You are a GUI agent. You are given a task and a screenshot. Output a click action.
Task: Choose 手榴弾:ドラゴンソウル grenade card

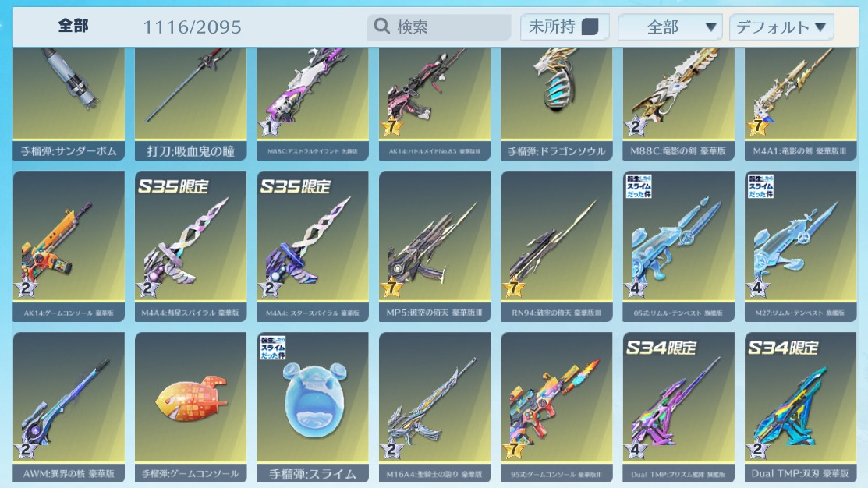(x=556, y=104)
